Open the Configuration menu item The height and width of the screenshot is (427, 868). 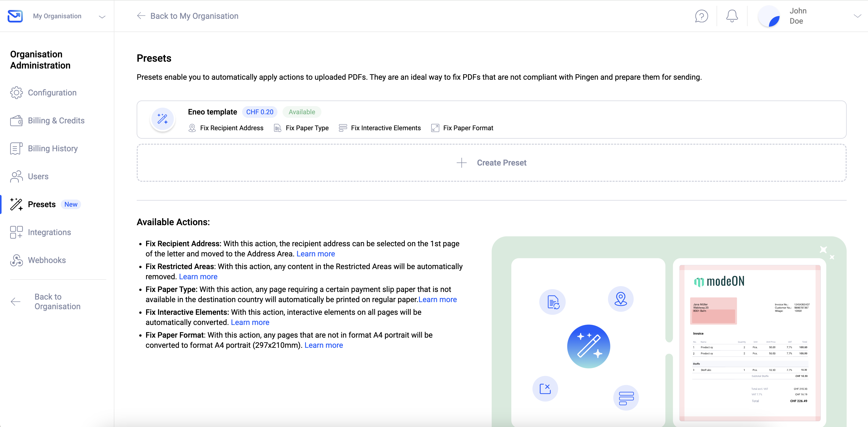(52, 93)
